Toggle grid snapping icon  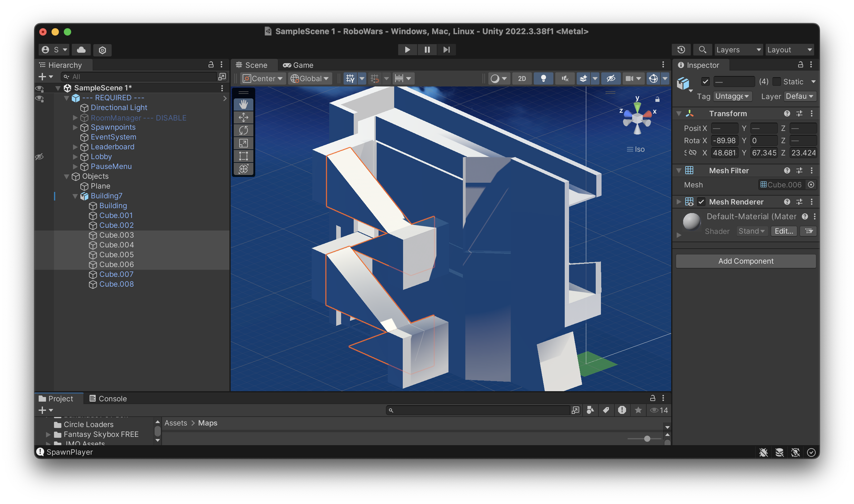pos(350,78)
